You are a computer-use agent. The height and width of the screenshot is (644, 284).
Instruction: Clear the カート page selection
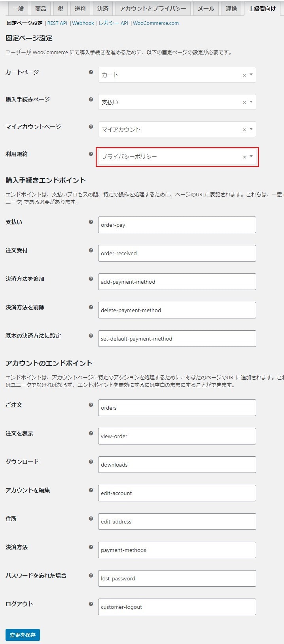pyautogui.click(x=244, y=75)
